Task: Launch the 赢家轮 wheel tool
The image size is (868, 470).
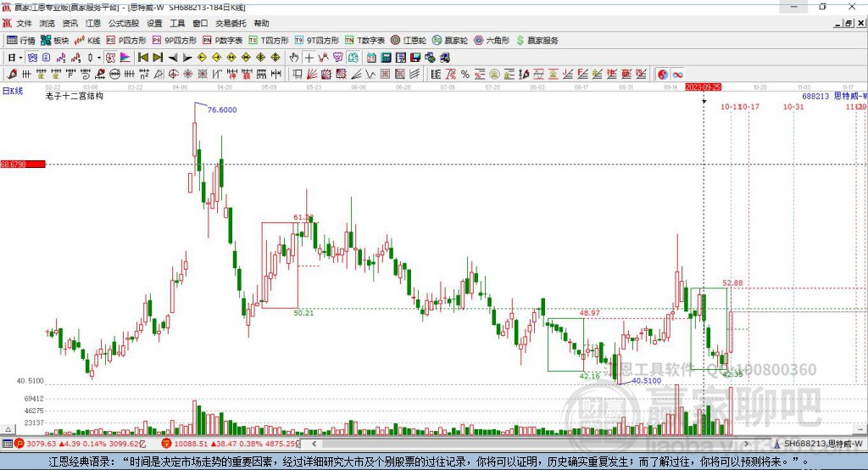Action: tap(450, 41)
